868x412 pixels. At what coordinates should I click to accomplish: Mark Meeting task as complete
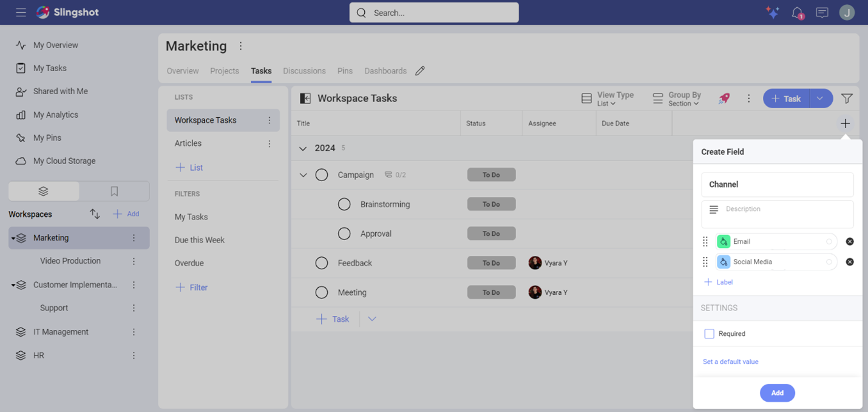[322, 292]
